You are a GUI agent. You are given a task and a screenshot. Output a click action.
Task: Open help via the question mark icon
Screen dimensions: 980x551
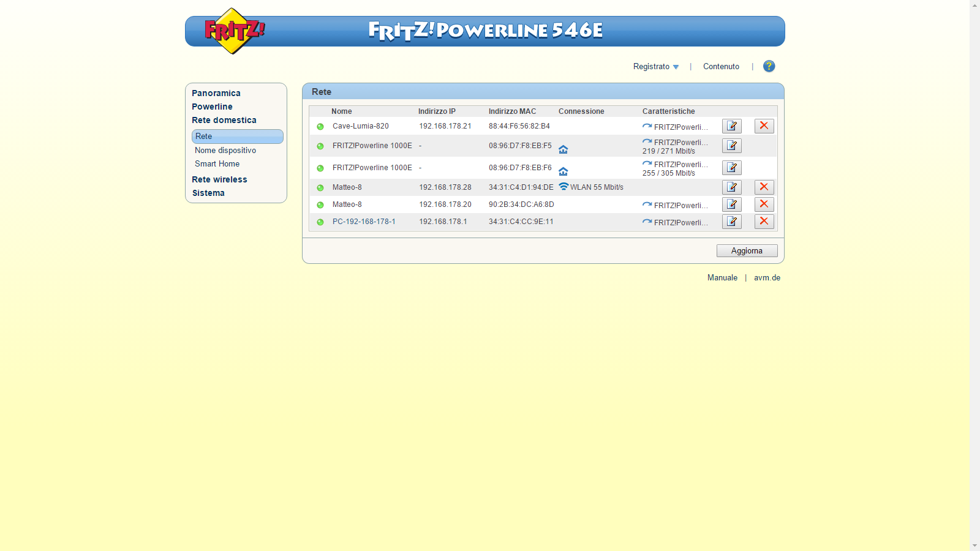click(769, 66)
